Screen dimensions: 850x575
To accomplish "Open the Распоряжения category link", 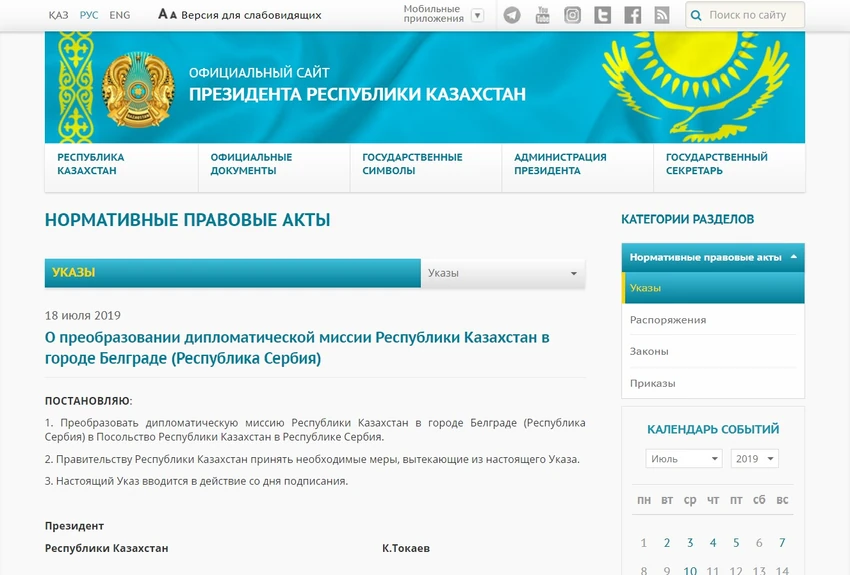I will 668,320.
